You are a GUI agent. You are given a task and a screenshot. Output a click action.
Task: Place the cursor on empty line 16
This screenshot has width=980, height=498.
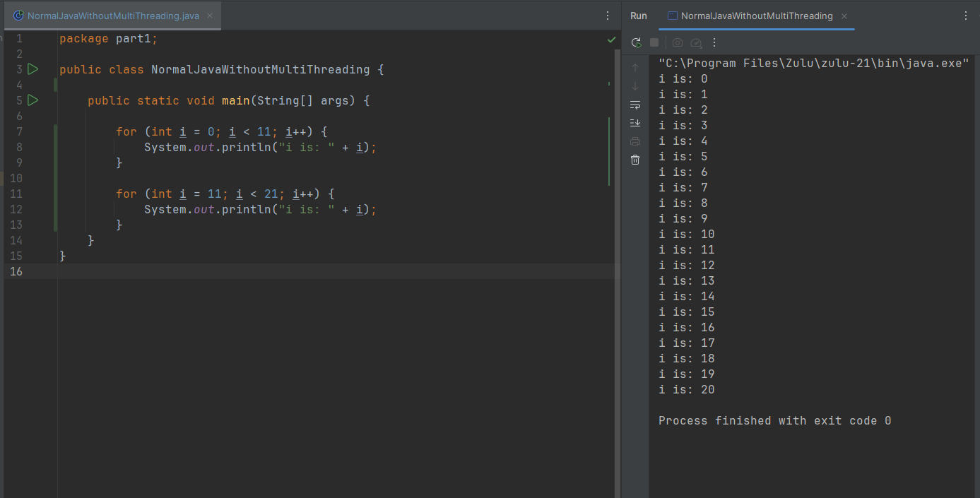(x=283, y=272)
